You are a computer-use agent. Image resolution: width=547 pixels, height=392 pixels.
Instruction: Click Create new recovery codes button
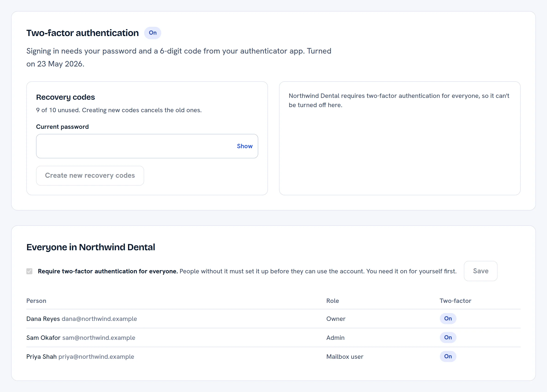90,175
